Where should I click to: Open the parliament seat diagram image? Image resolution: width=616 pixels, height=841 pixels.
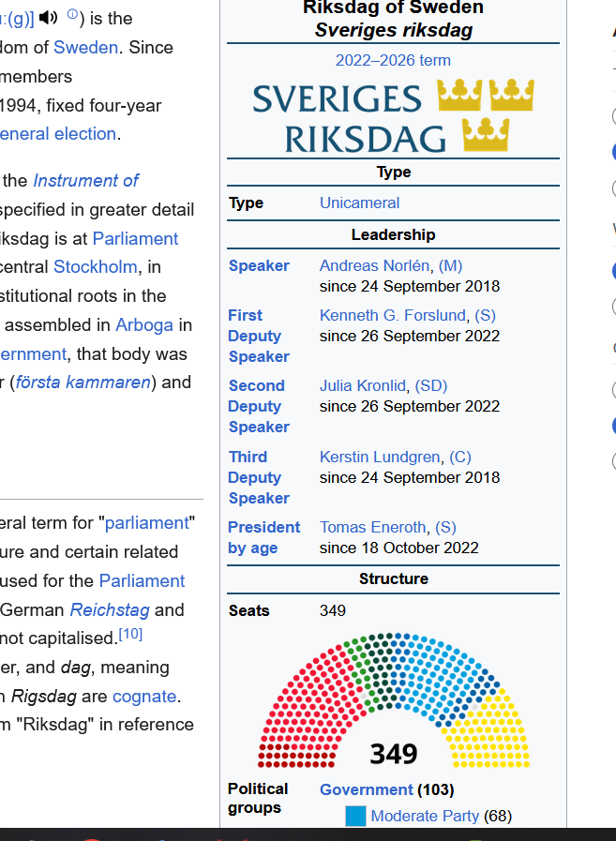coord(393,700)
